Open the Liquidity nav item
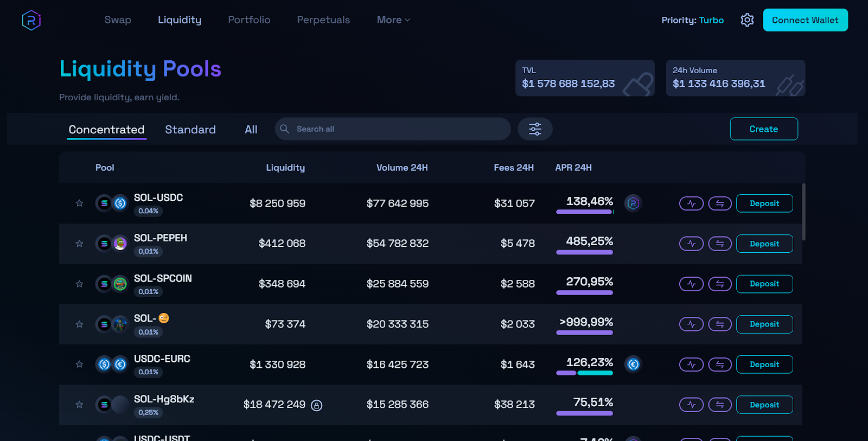 [180, 20]
